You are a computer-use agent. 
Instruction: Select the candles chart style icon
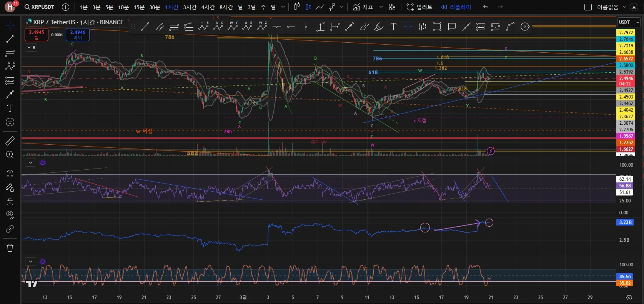pos(308,7)
